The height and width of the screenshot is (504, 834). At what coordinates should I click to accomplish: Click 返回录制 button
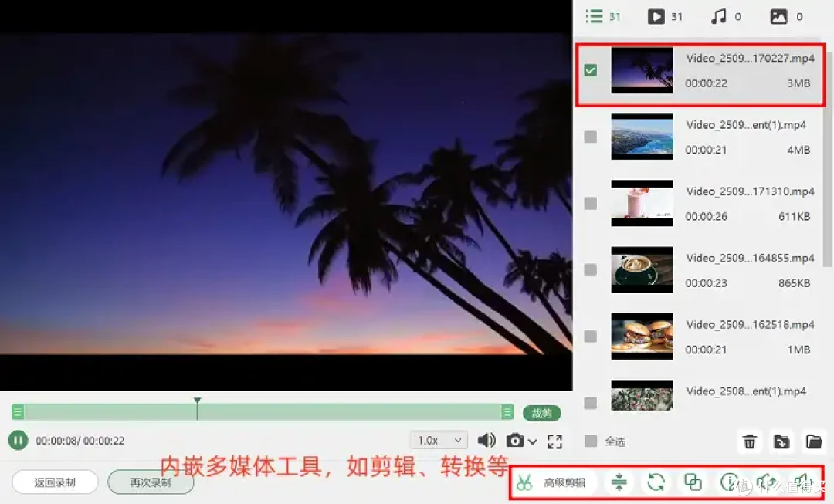[x=55, y=482]
